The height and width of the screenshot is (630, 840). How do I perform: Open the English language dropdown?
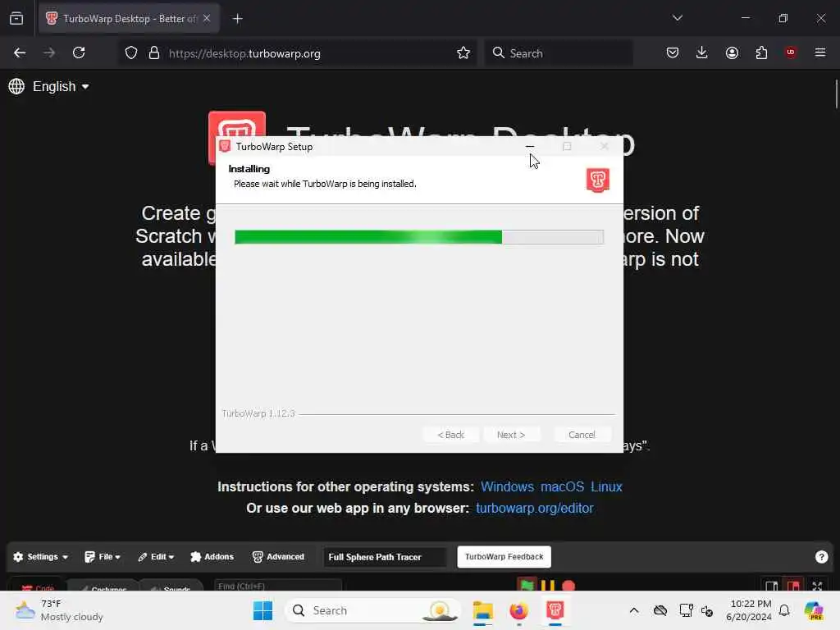click(x=60, y=86)
